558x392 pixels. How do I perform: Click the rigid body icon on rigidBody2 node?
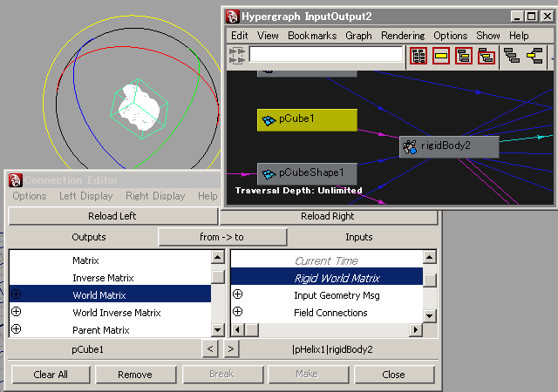pyautogui.click(x=410, y=147)
